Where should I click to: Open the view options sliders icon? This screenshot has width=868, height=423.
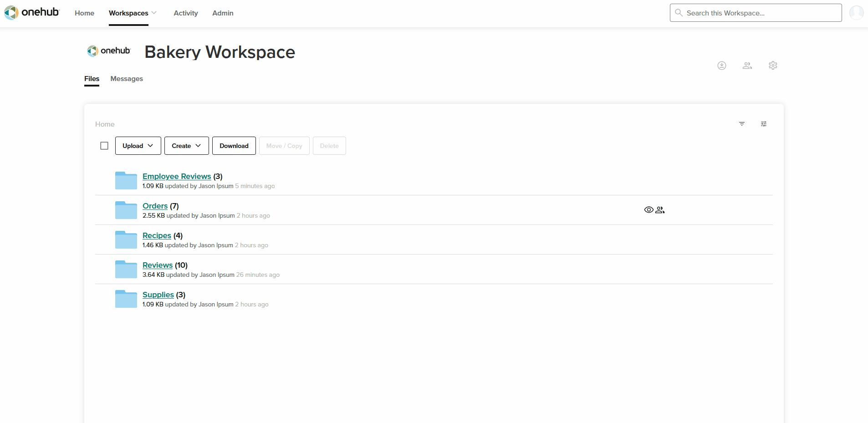[x=764, y=124]
